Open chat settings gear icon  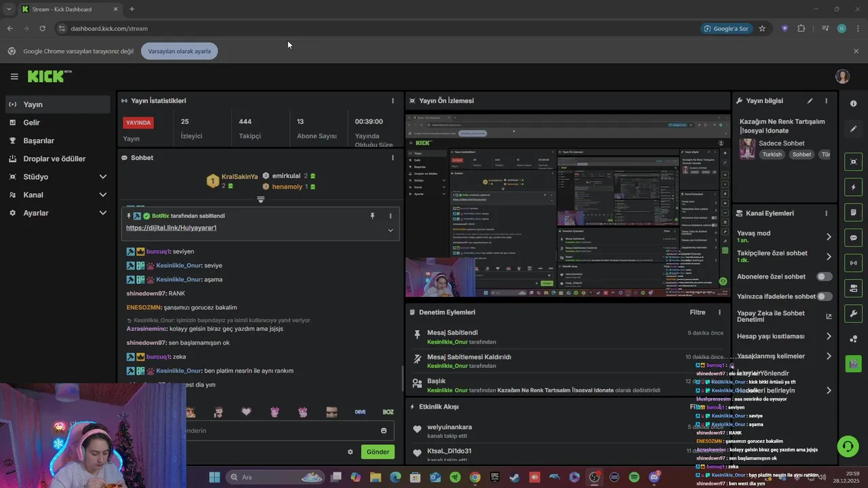(x=351, y=452)
